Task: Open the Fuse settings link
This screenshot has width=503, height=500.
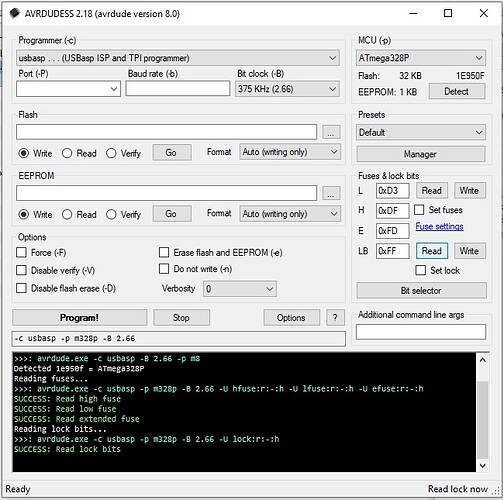Action: pos(439,227)
